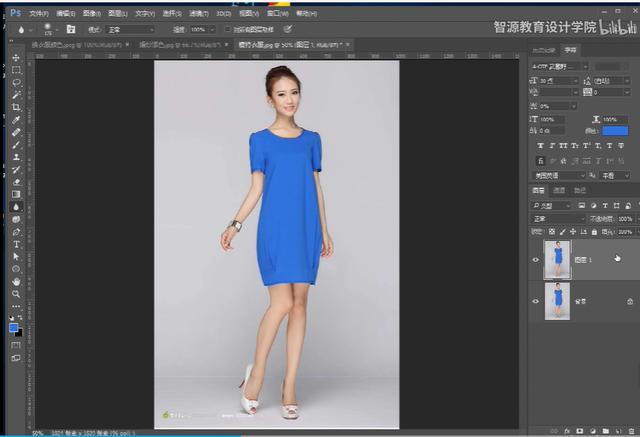Toggle Faux Italic text style

pos(552,146)
